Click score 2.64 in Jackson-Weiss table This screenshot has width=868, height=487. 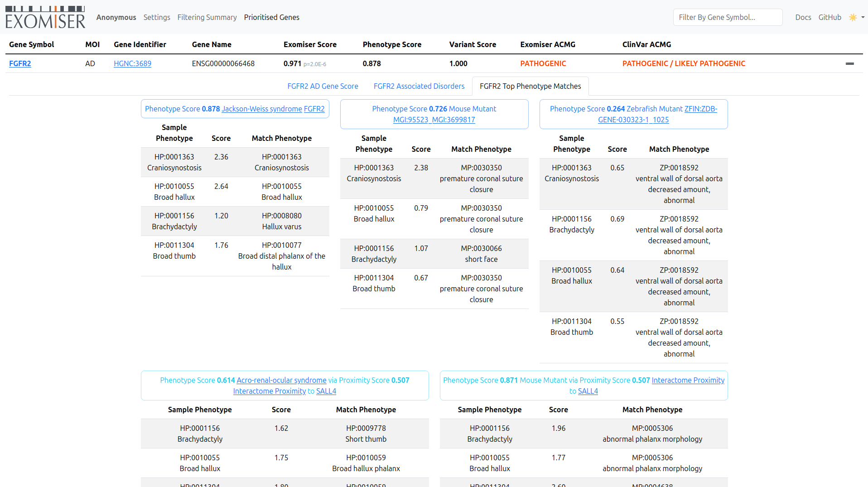[221, 186]
